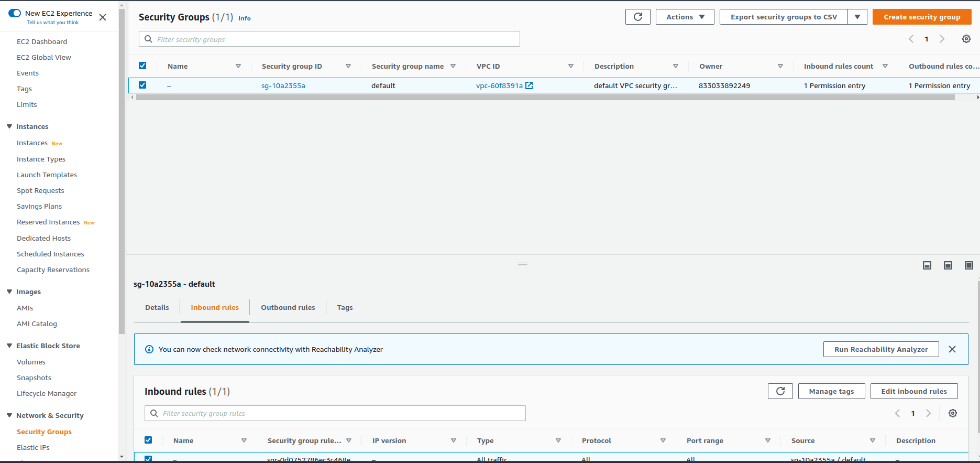Focus the Filter security group rules field

(335, 413)
